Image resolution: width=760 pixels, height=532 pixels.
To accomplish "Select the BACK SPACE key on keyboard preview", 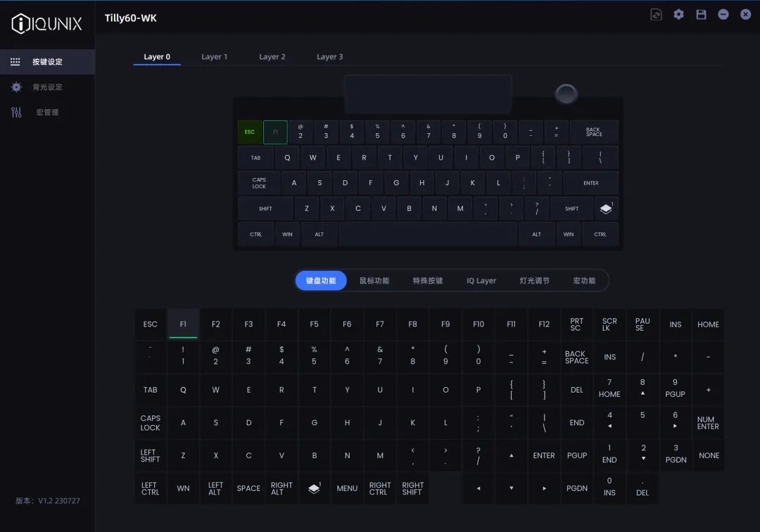I will 594,132.
